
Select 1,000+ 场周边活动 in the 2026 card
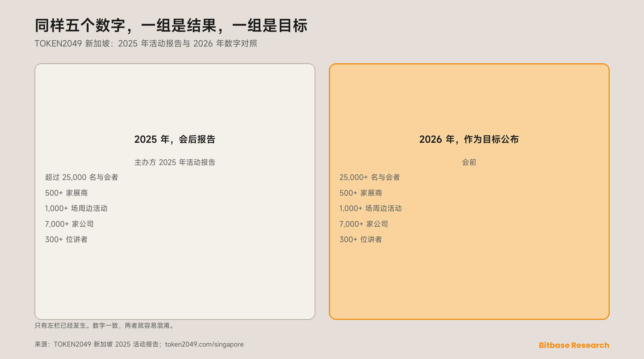(x=370, y=208)
